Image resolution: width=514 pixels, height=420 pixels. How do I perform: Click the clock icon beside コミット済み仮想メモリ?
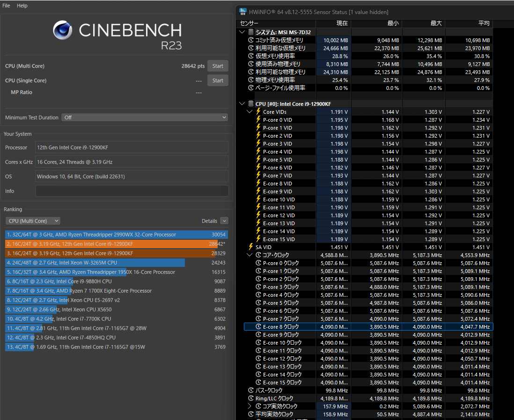pos(251,40)
